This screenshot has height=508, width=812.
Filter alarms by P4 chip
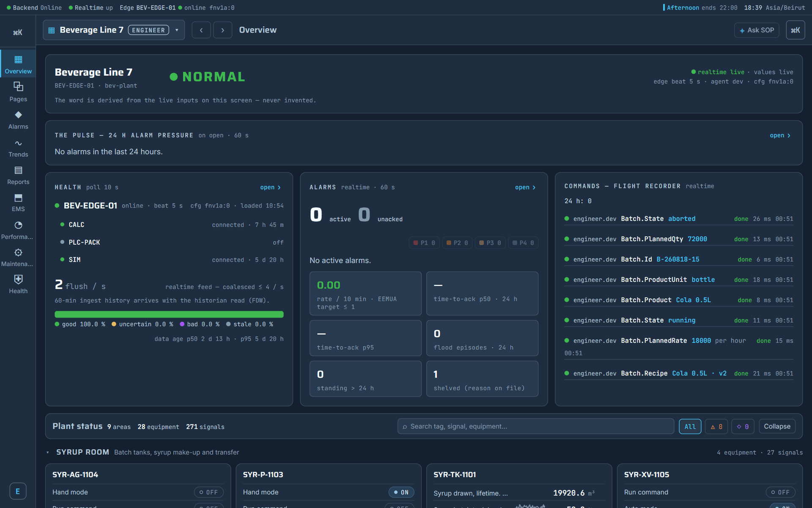click(523, 243)
